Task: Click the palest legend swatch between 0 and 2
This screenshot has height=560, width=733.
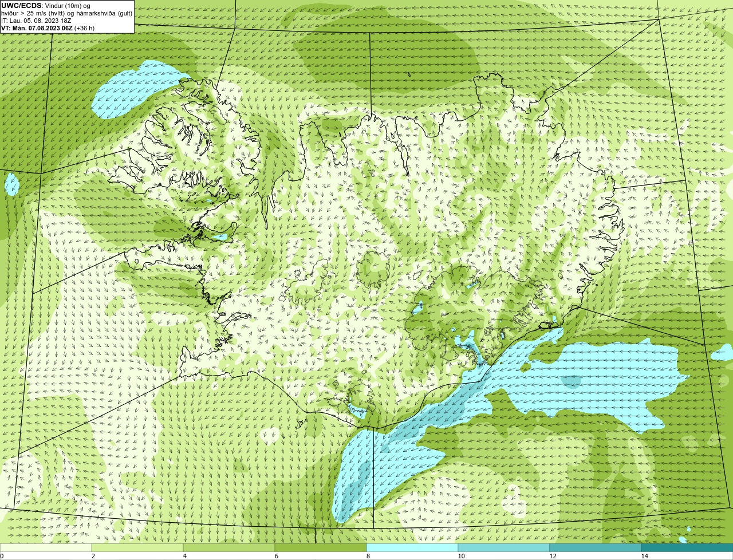Action: point(46,547)
